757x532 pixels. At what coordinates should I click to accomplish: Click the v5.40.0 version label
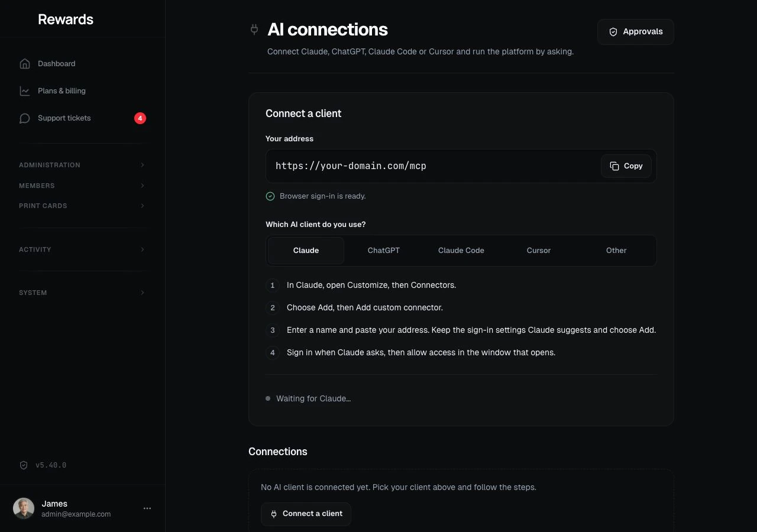51,465
